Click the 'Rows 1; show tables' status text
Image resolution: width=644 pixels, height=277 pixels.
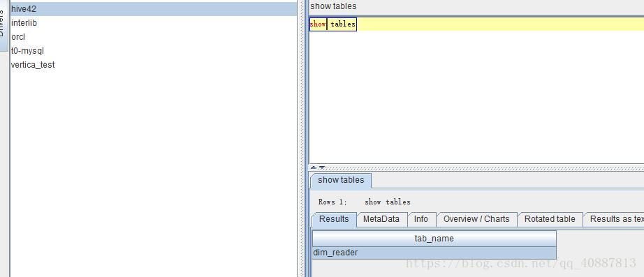click(365, 202)
